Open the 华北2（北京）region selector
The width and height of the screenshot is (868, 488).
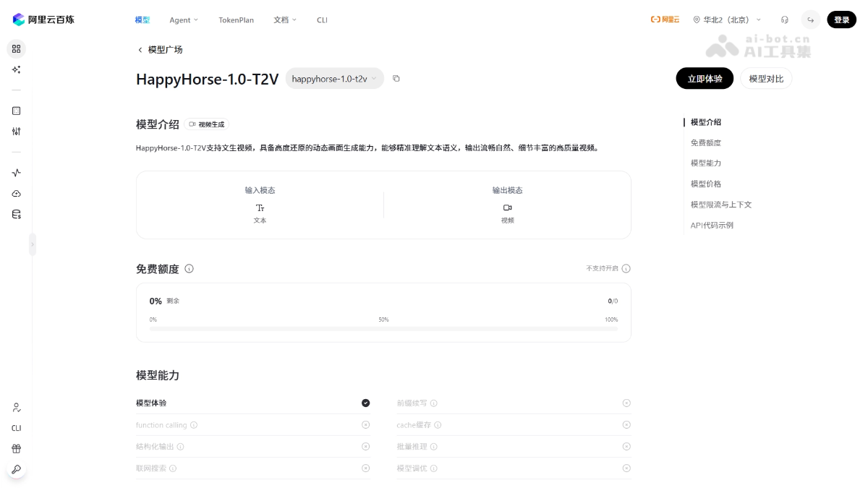tap(727, 20)
